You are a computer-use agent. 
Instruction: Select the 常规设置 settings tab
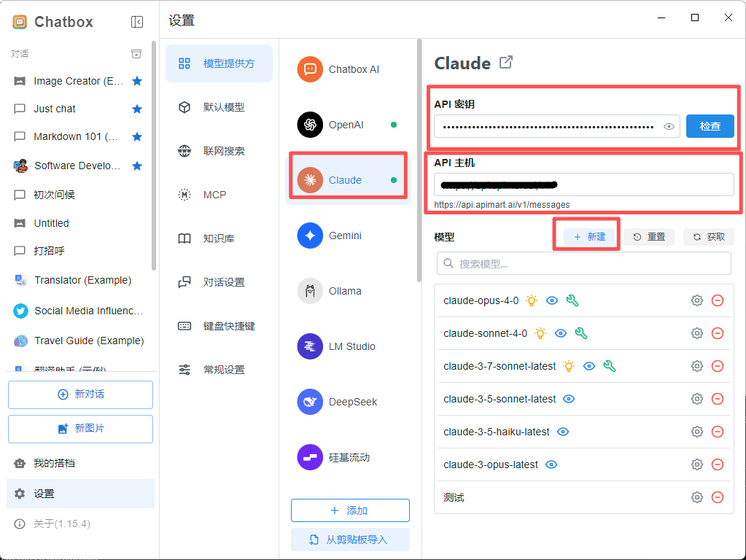[219, 370]
